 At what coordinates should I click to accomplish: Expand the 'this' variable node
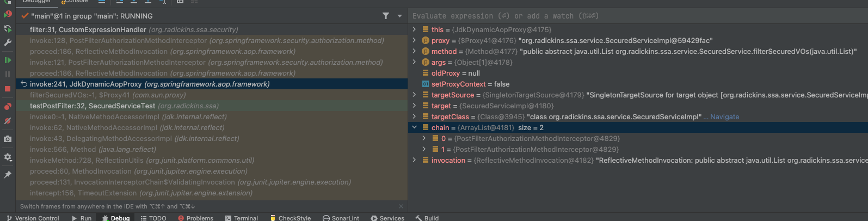coord(414,29)
